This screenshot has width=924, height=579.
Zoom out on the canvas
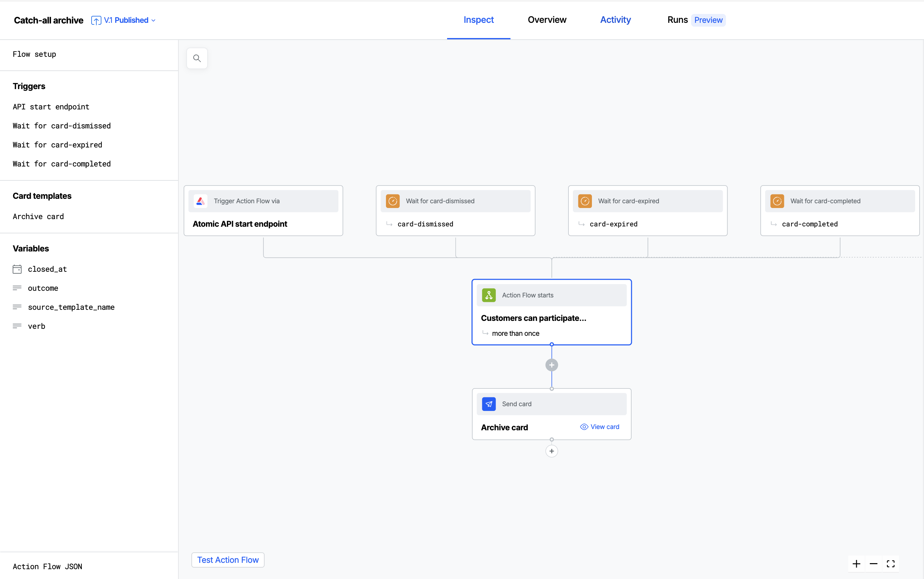point(874,564)
